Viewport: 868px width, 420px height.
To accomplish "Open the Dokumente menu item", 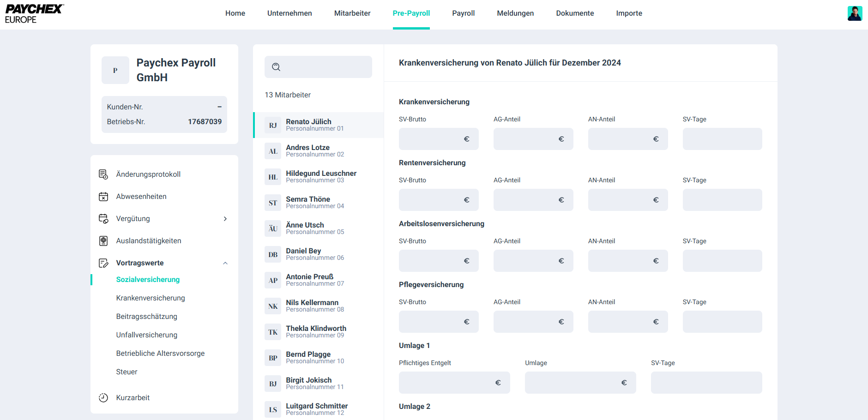I will (575, 13).
